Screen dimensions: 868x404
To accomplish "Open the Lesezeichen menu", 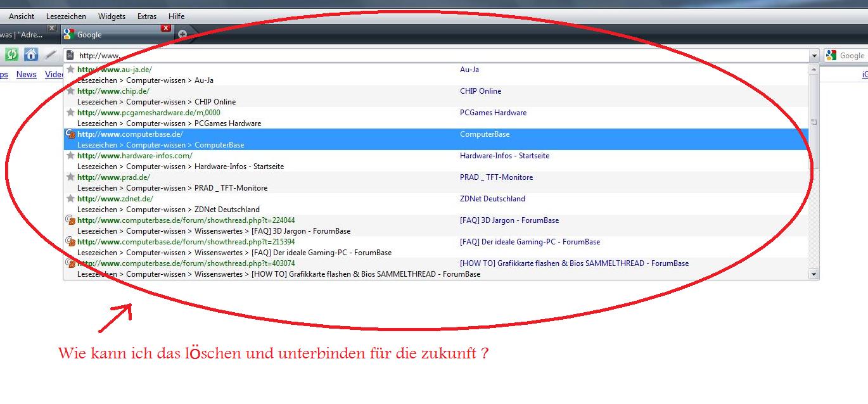I will coord(66,16).
